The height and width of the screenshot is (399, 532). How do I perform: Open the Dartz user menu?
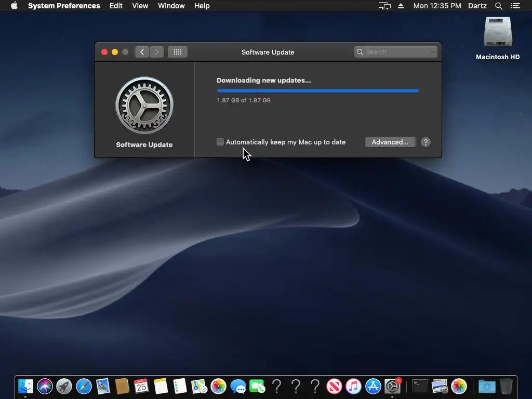point(477,6)
